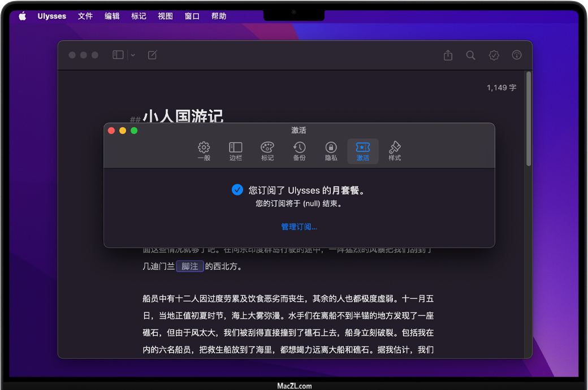Toggle the sidebar layout button in toolbar

tap(118, 55)
